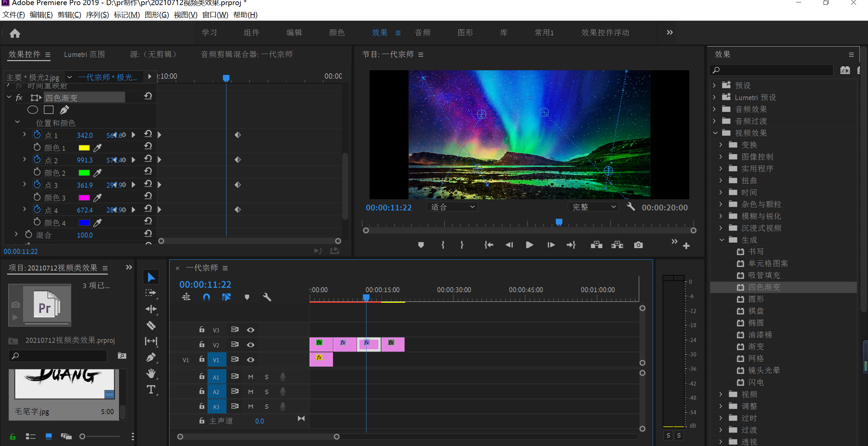Open the 完整 playback resolution dropdown
Viewport: 868px width, 446px height.
[x=593, y=207]
